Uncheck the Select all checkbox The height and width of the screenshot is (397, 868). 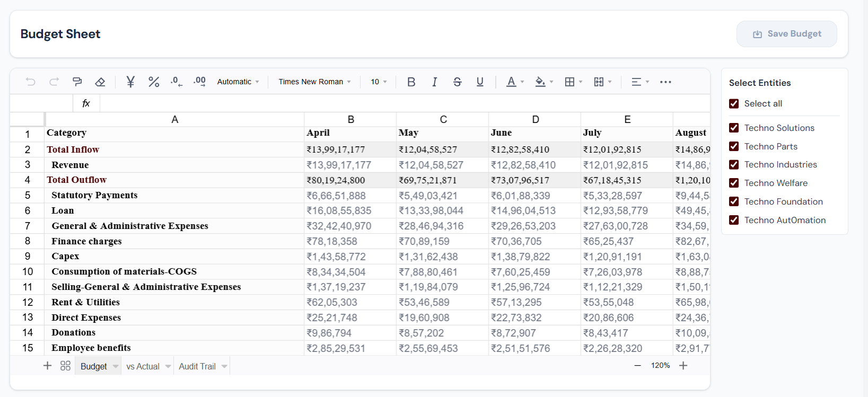pyautogui.click(x=734, y=104)
